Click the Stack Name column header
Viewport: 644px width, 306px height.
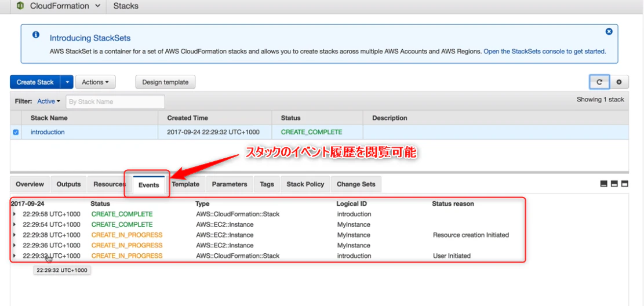pos(49,118)
